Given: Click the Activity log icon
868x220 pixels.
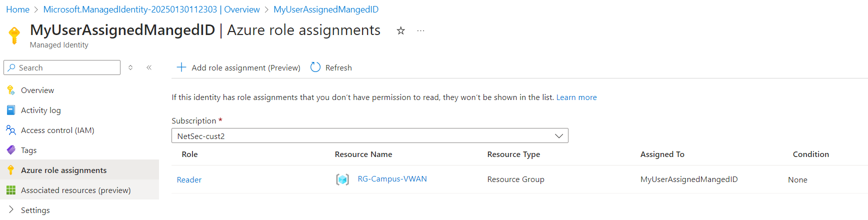Looking at the screenshot, I should click(x=11, y=110).
